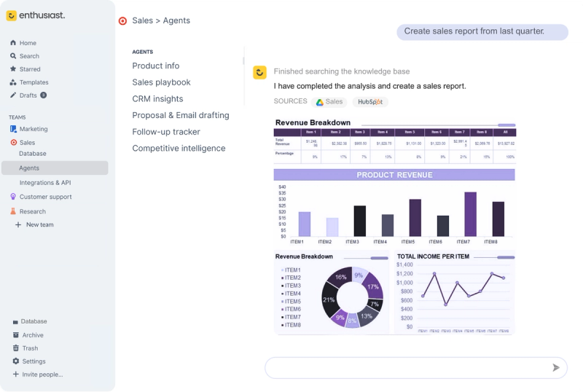This screenshot has height=392, width=583.
Task: Open Database under Sales team
Action: coord(33,154)
